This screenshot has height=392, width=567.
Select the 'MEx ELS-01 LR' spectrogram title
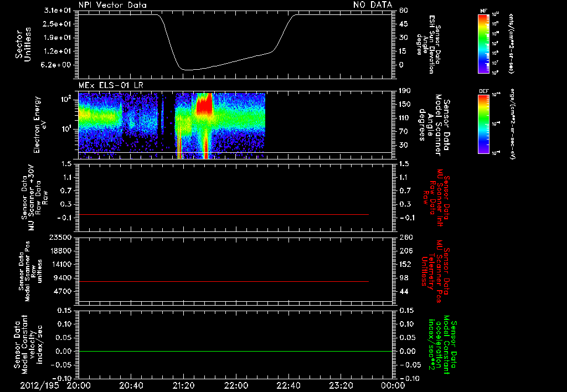111,85
